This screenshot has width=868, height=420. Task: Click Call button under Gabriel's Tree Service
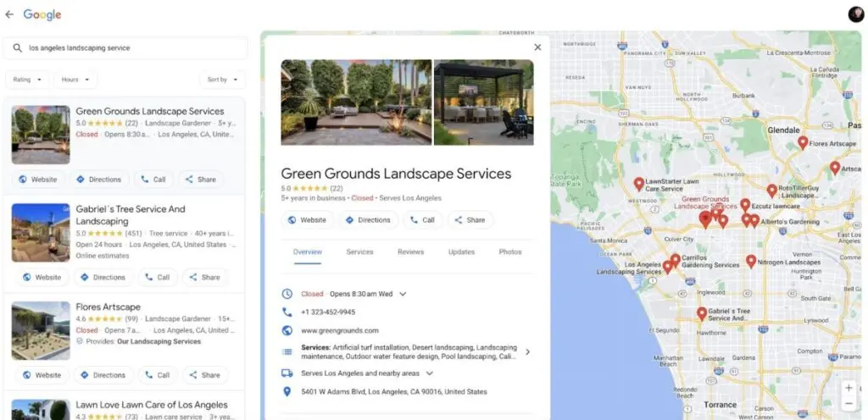pyautogui.click(x=158, y=278)
